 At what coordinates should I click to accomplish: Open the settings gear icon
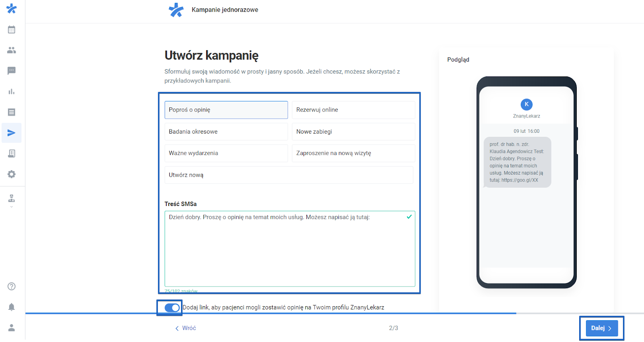pos(12,174)
